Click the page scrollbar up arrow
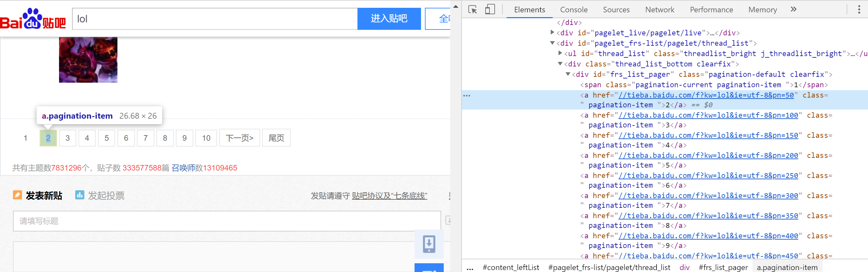The image size is (868, 272). point(455,6)
